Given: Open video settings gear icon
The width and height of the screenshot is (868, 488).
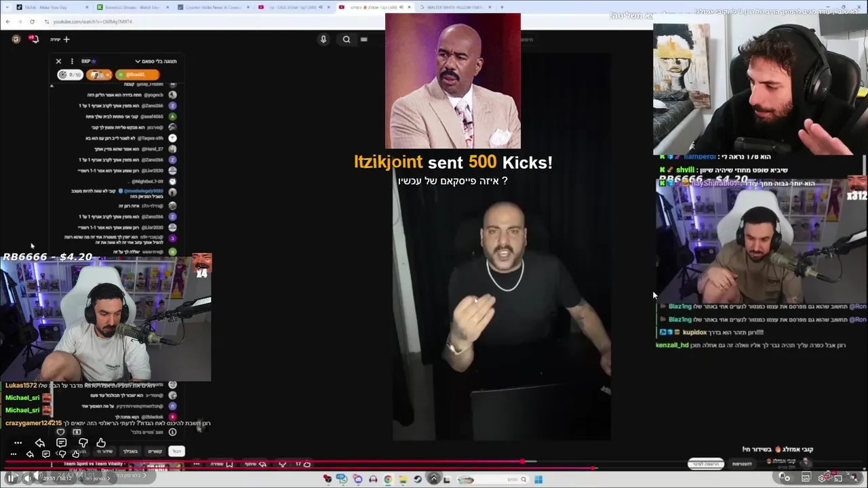Looking at the screenshot, I should (822, 478).
